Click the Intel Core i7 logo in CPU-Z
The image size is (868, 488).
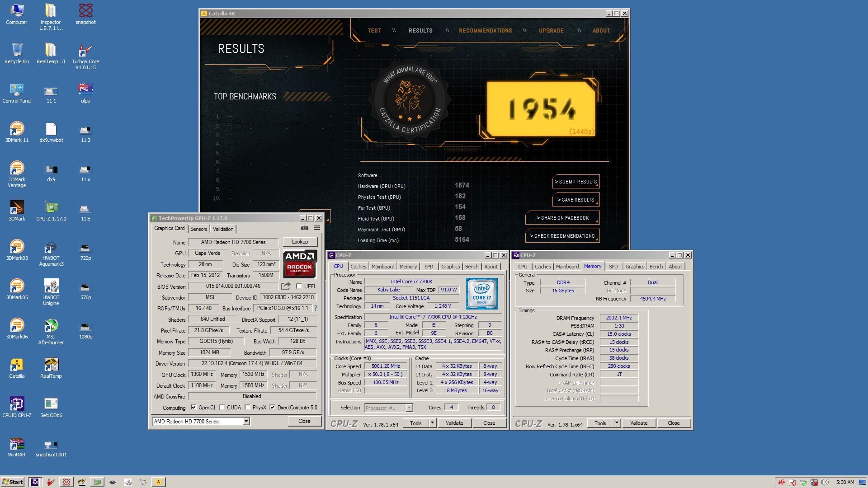(482, 294)
